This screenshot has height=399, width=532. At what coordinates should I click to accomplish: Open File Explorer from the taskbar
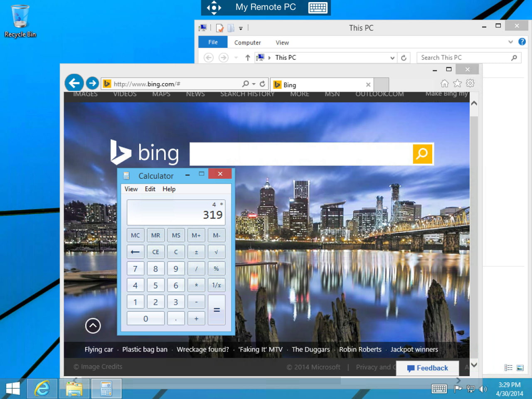click(x=74, y=389)
